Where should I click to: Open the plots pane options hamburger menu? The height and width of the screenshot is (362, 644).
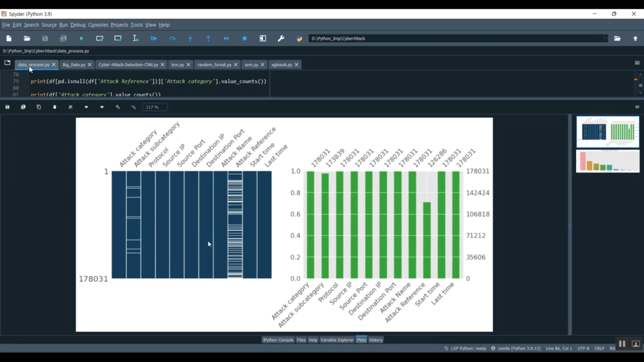point(637,107)
